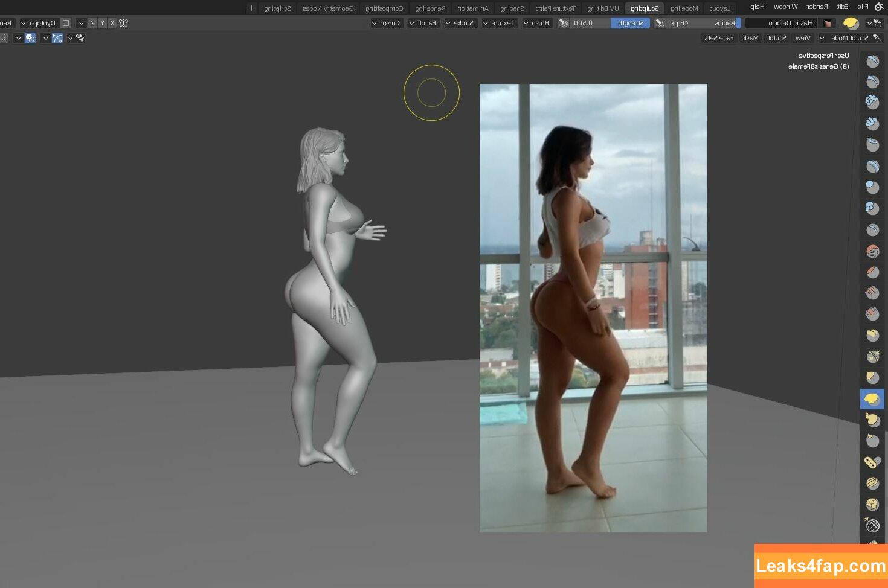Viewport: 888px width, 588px height.
Task: Click the Elastic Deform brush name field
Action: point(781,23)
